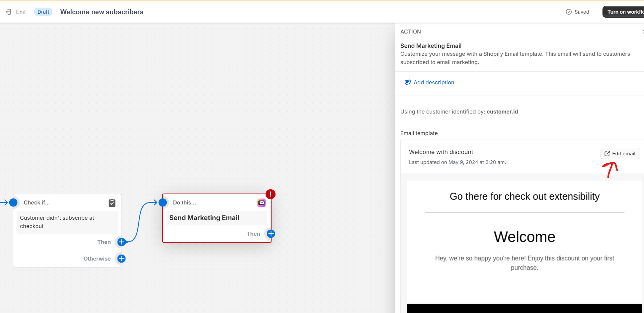Click input connector dot of Check if
644x313 pixels.
pos(13,202)
